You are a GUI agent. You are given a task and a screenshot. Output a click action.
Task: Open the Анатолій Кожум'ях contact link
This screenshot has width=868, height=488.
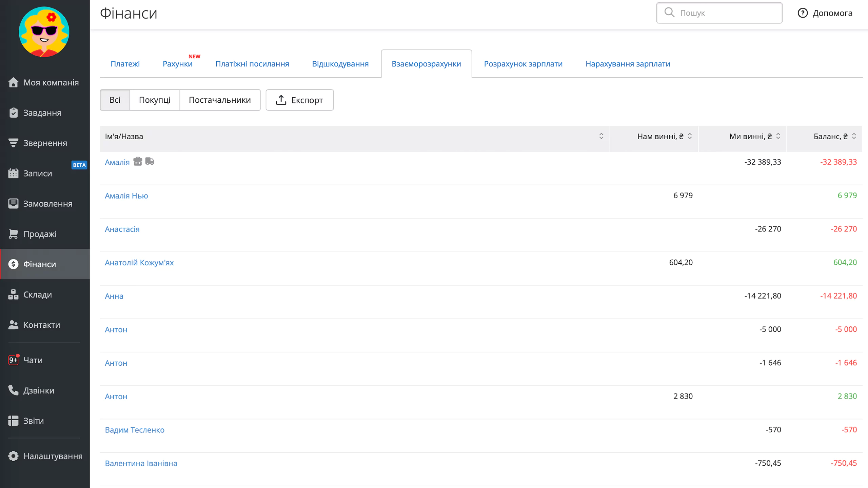(x=139, y=263)
